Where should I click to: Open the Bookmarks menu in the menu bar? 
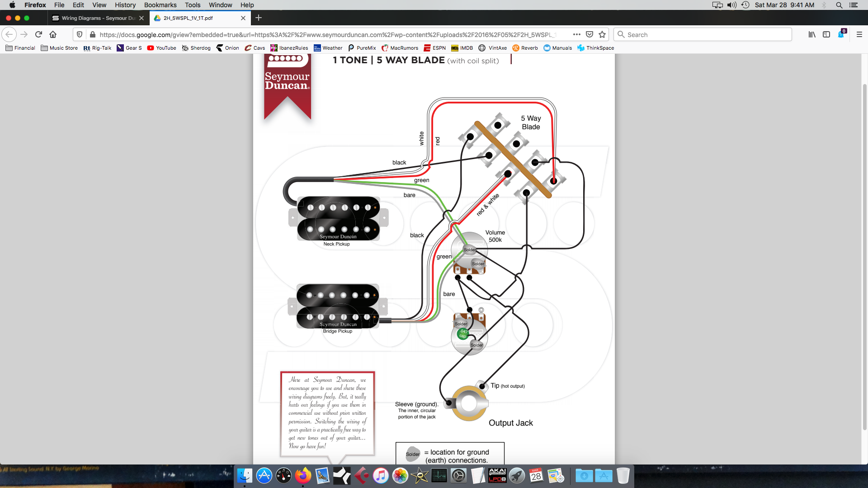tap(160, 5)
